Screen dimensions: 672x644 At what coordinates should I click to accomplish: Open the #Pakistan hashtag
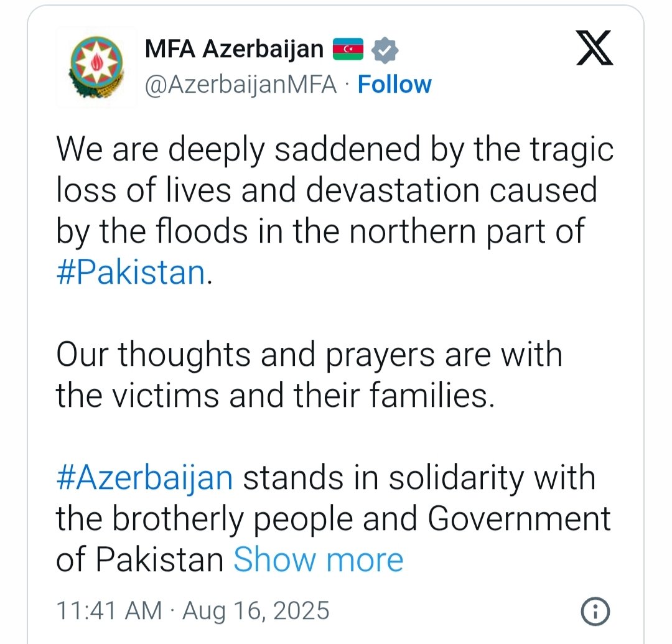[x=131, y=273]
